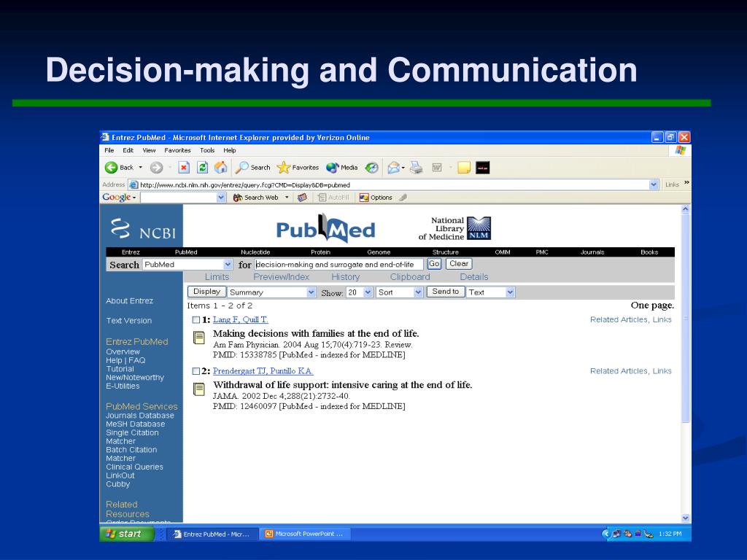Image resolution: width=747 pixels, height=560 pixels.
Task: Open Google toolbar Options
Action: pos(376,198)
